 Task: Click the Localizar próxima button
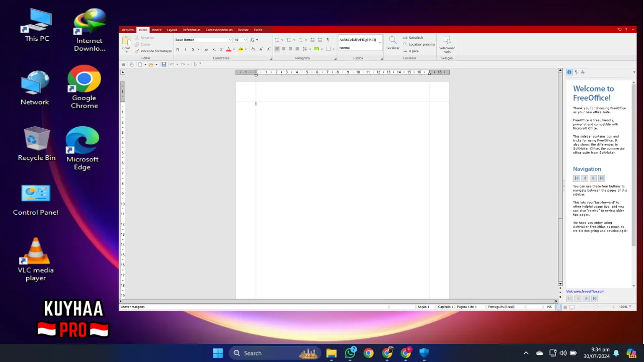coord(418,44)
